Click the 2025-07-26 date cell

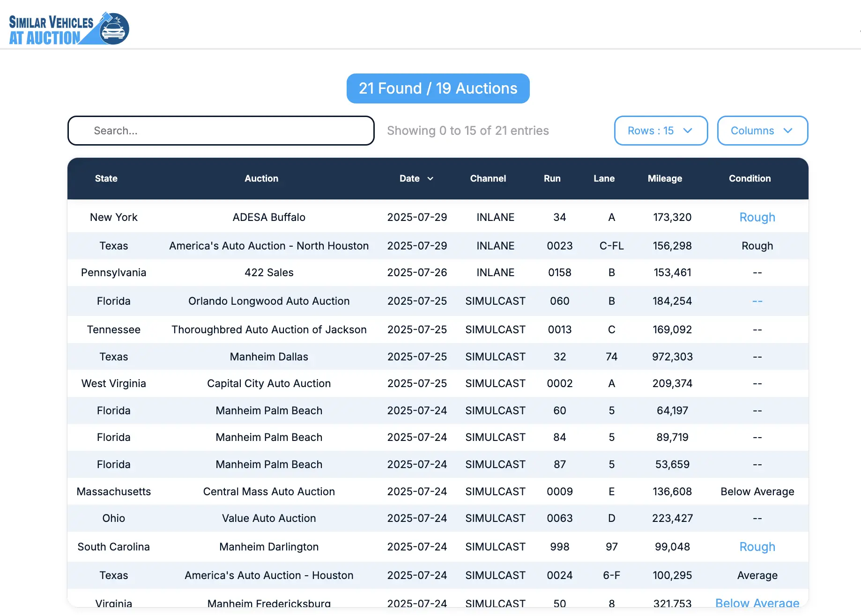417,272
